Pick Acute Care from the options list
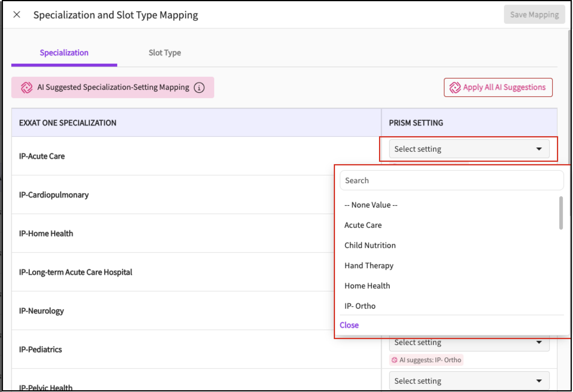Viewport: 573px width, 392px height. point(363,225)
